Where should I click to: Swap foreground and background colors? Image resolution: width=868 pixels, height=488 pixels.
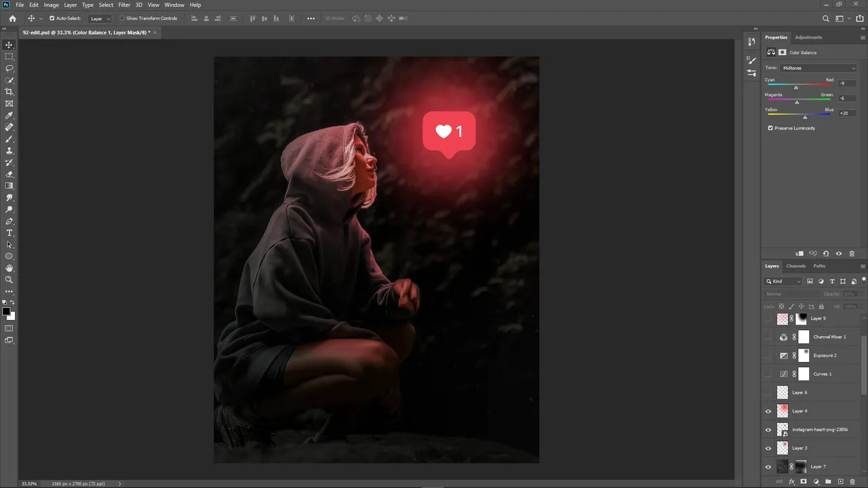[12, 302]
